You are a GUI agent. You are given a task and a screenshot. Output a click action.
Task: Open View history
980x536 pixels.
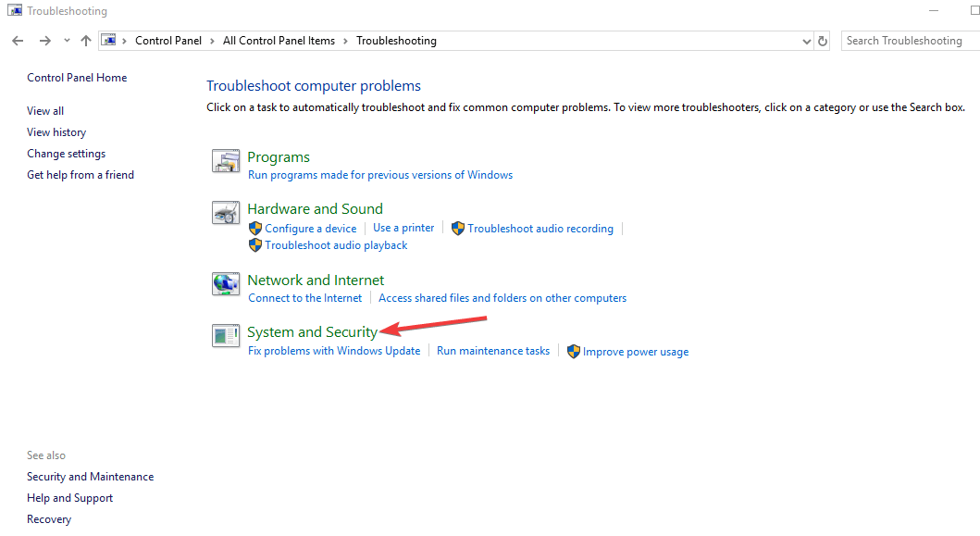(x=56, y=132)
